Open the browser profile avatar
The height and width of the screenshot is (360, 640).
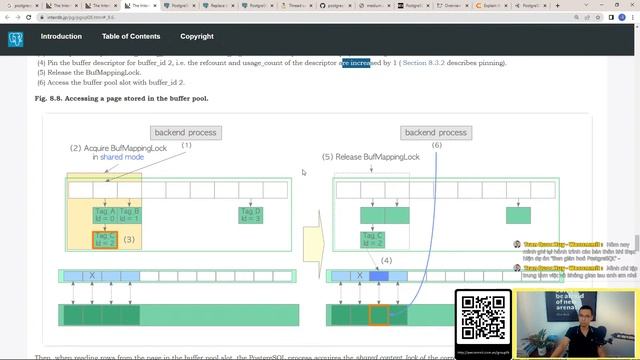pos(622,18)
